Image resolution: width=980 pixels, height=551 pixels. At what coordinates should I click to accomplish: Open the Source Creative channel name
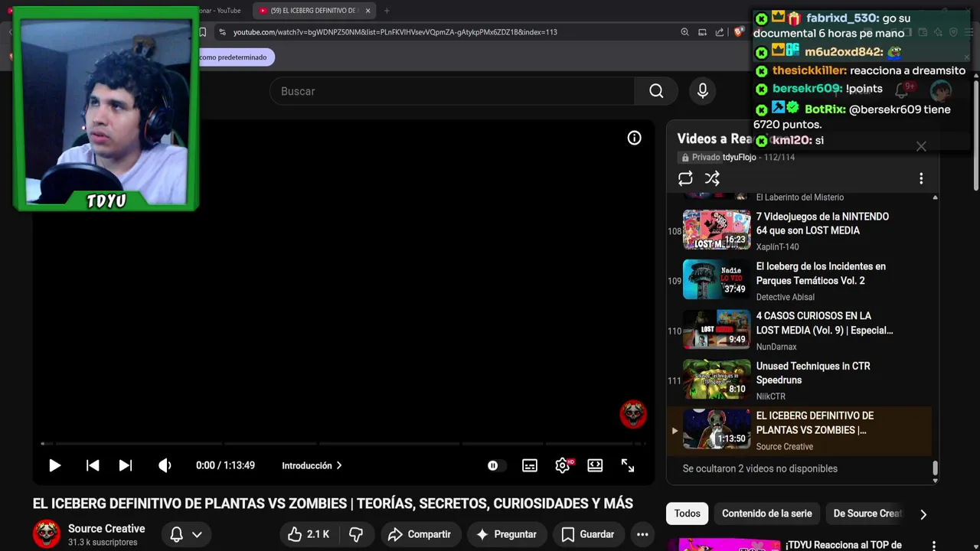pos(106,529)
